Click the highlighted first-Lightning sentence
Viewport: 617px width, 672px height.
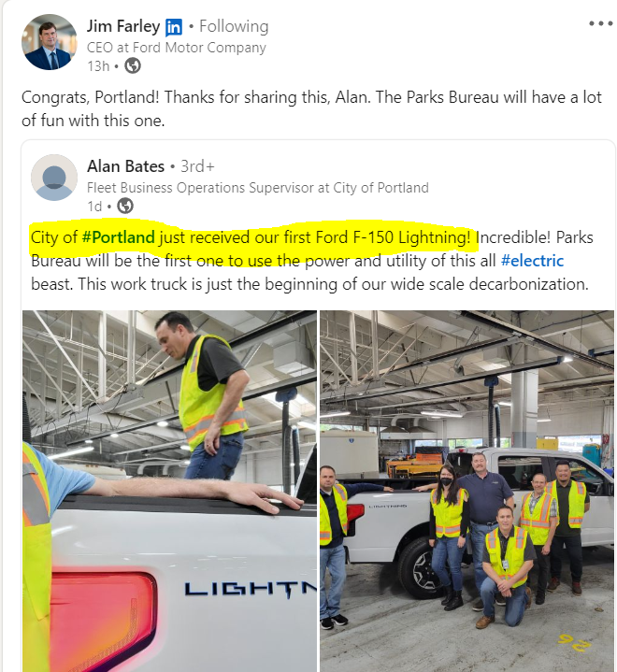[251, 237]
